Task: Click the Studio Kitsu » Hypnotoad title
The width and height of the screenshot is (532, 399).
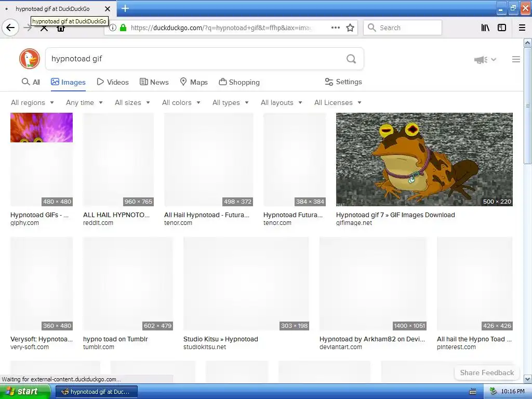Action: [x=220, y=339]
